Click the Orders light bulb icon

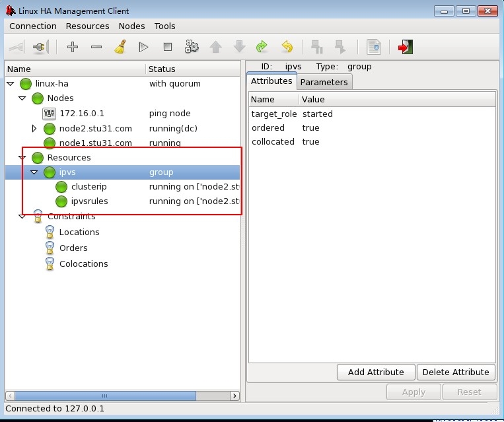(x=50, y=248)
